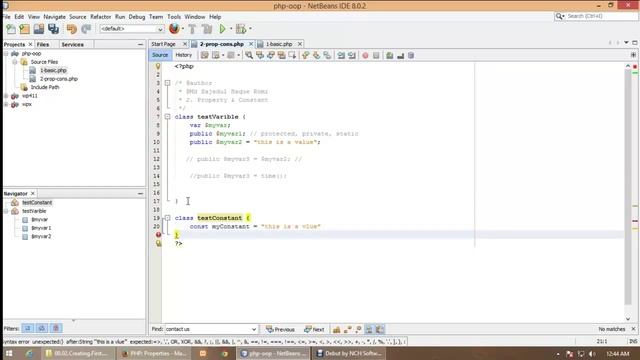Click the Stop Macro Recording icon
Screen dimensions: 640x360
[x=376, y=55]
